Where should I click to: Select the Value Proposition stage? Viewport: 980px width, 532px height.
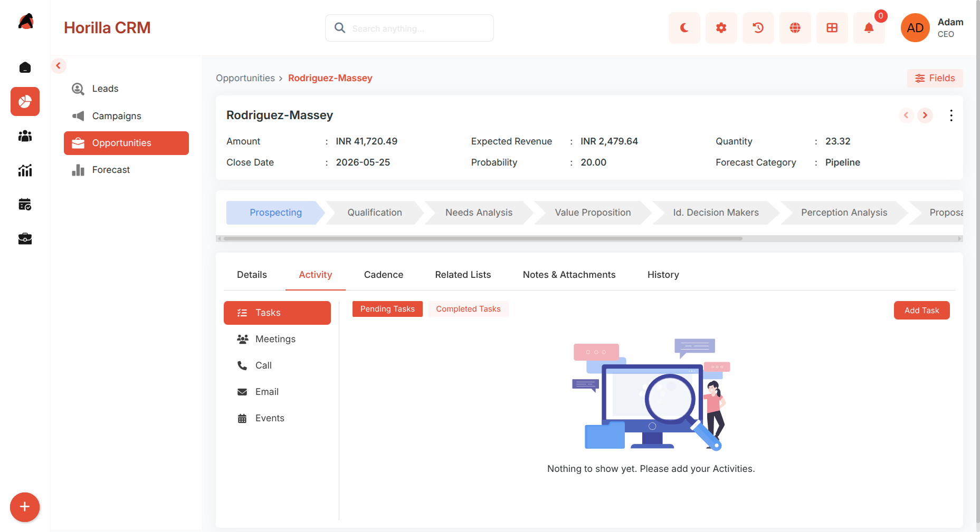click(593, 212)
